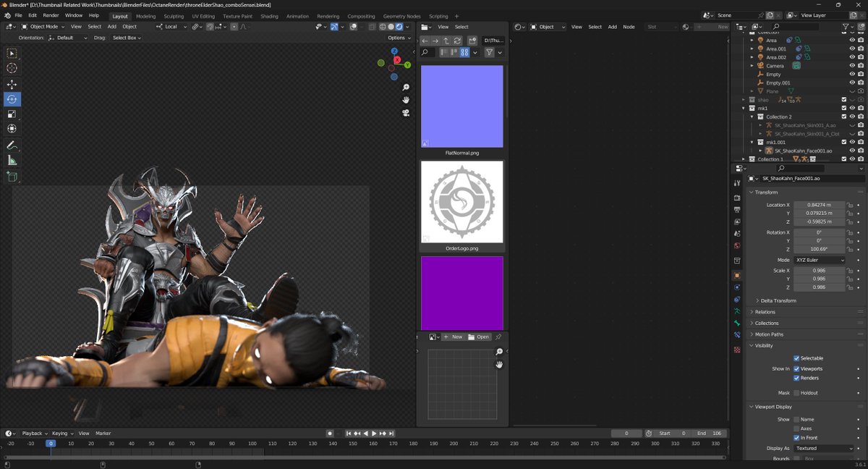Expand the Delta Transform panel
This screenshot has width=868, height=469.
778,300
